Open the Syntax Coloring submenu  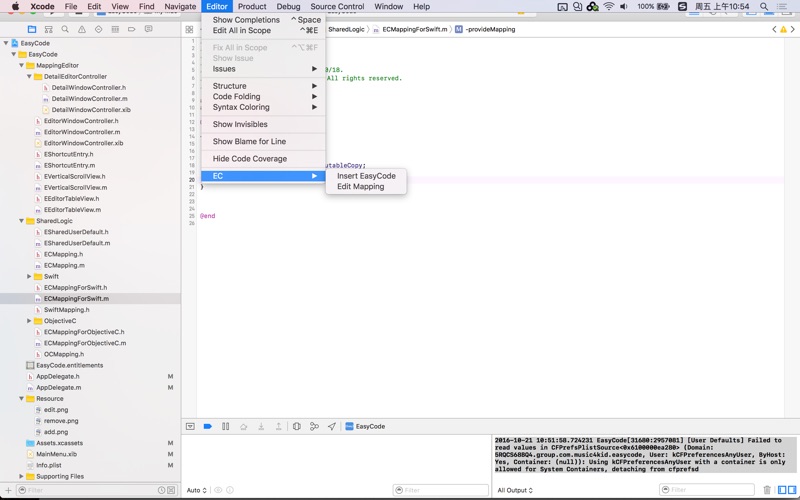[x=263, y=107]
